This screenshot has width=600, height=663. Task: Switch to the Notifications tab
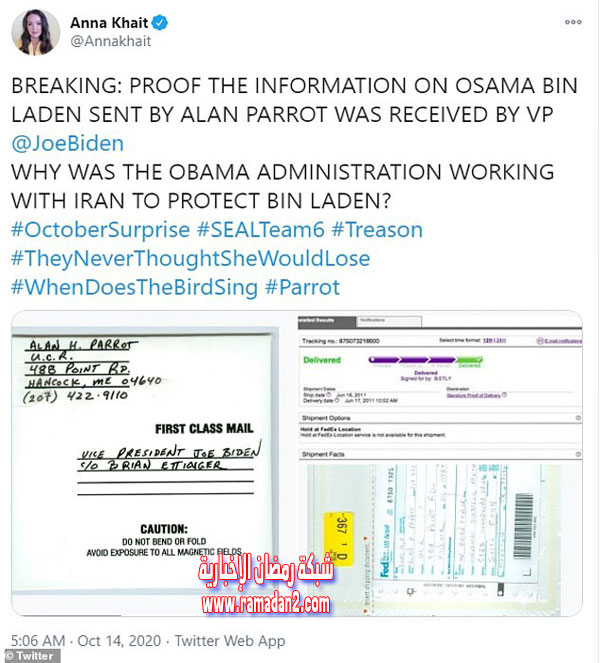(389, 321)
